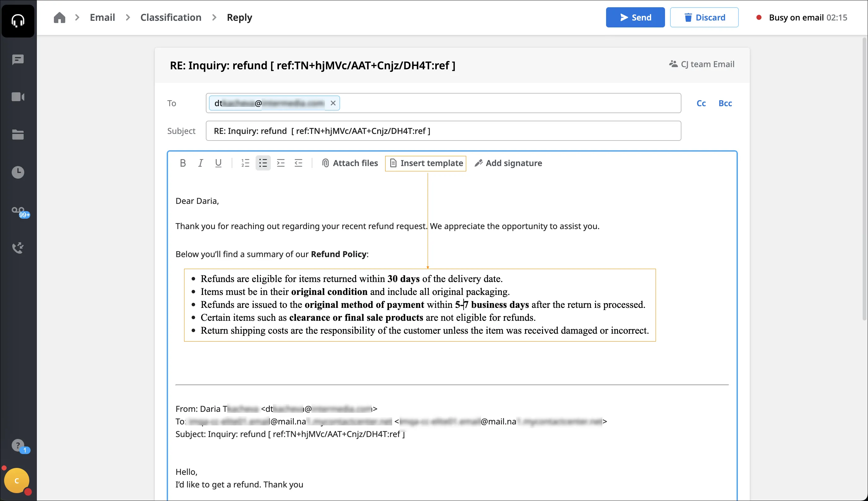
Task: Open the video camera sidebar icon
Action: (18, 97)
